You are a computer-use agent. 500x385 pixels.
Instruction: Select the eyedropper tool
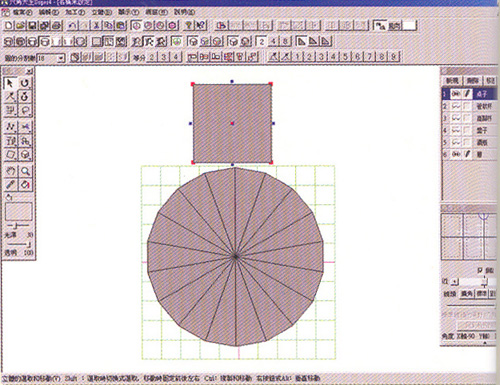10,184
